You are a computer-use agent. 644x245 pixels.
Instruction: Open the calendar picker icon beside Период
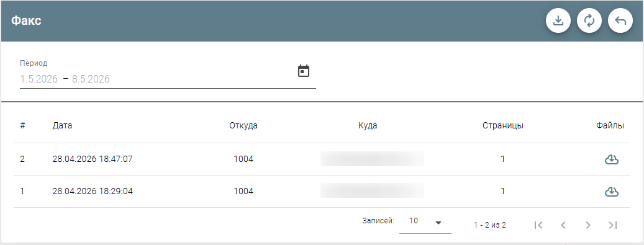click(x=304, y=71)
